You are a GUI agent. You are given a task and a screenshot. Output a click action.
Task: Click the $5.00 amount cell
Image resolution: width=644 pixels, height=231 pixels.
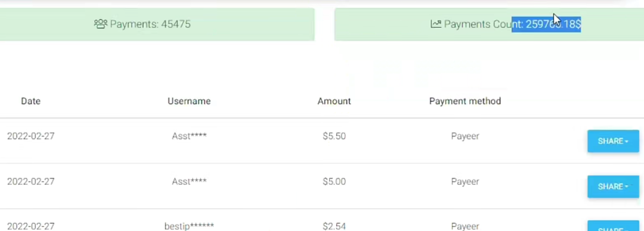click(x=334, y=182)
